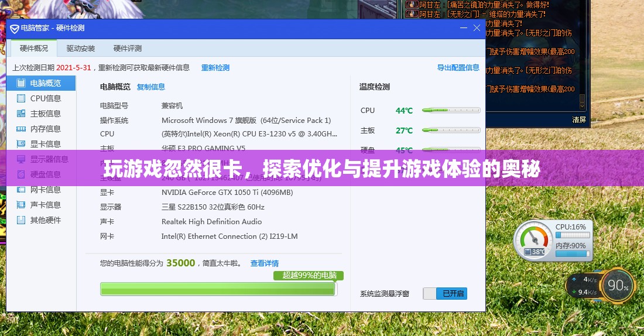Image resolution: width=644 pixels, height=336 pixels.
Task: Select 其他硬件 in the sidebar
Action: click(x=41, y=220)
